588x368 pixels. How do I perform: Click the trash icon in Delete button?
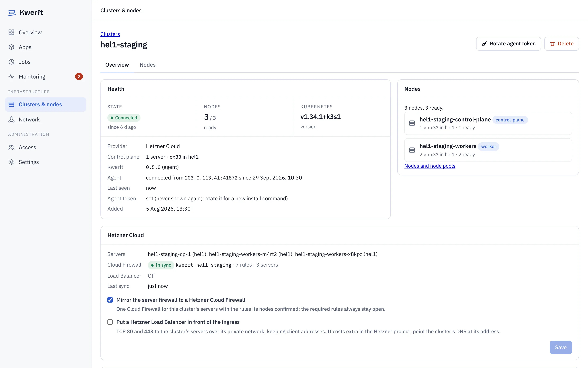point(552,44)
